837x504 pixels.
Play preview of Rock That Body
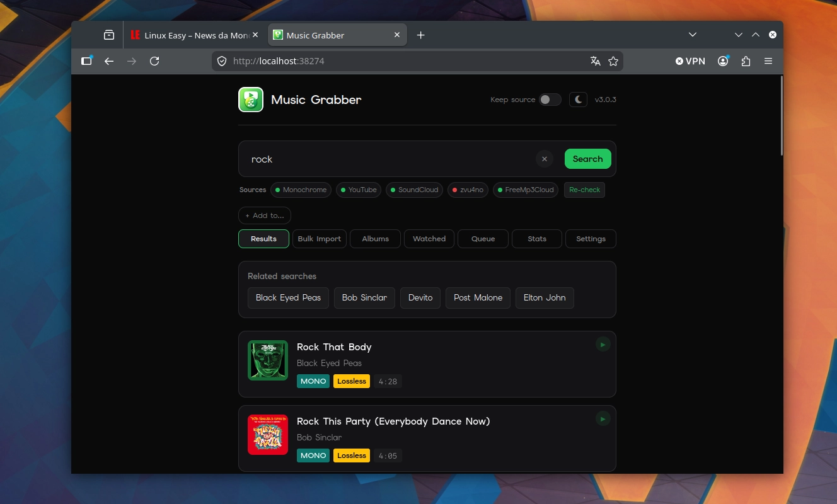coord(603,345)
